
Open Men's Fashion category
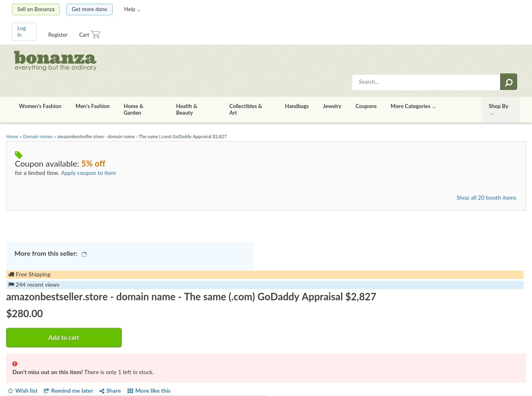(x=92, y=106)
